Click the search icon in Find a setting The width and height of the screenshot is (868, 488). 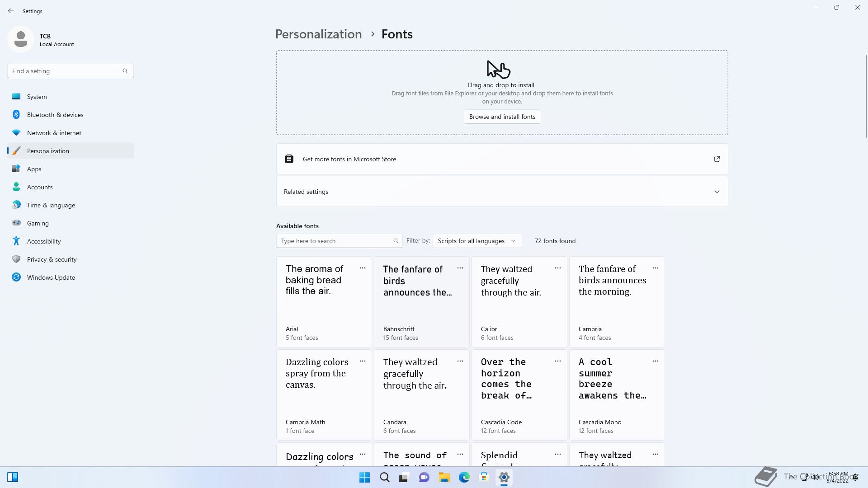coord(125,71)
